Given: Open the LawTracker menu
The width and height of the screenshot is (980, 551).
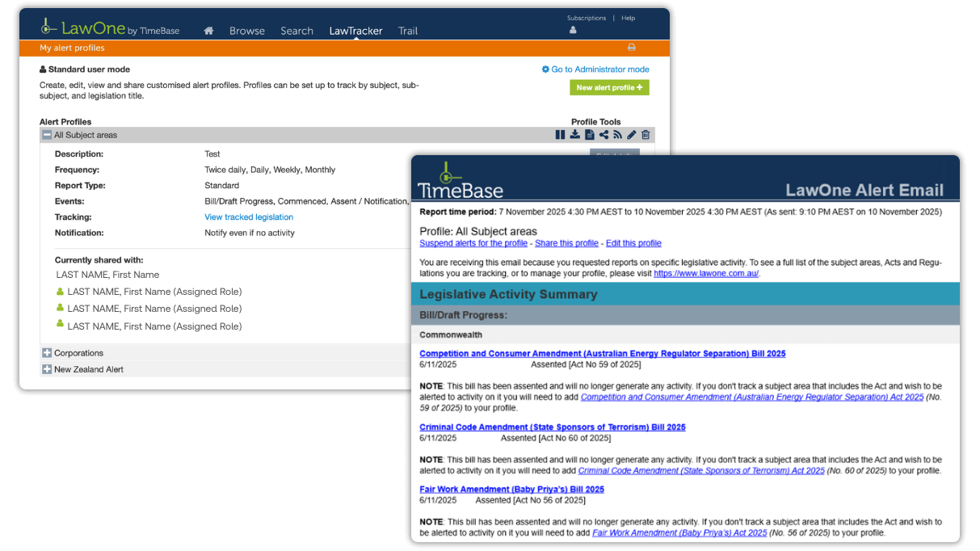Looking at the screenshot, I should coord(355,31).
